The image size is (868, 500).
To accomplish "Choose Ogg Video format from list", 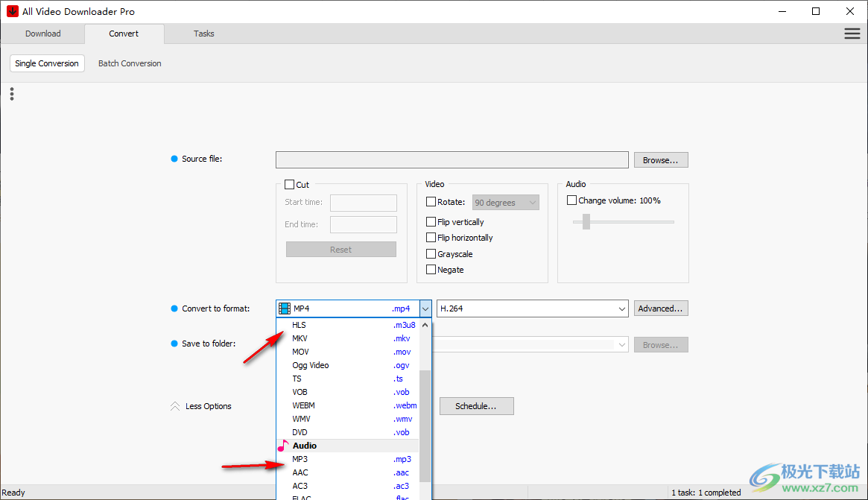I will [x=348, y=365].
